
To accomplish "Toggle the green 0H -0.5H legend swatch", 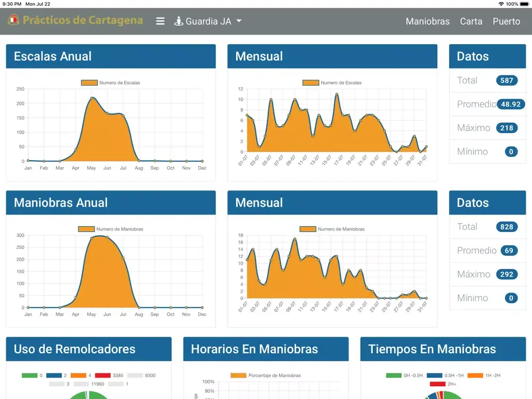I will (394, 376).
